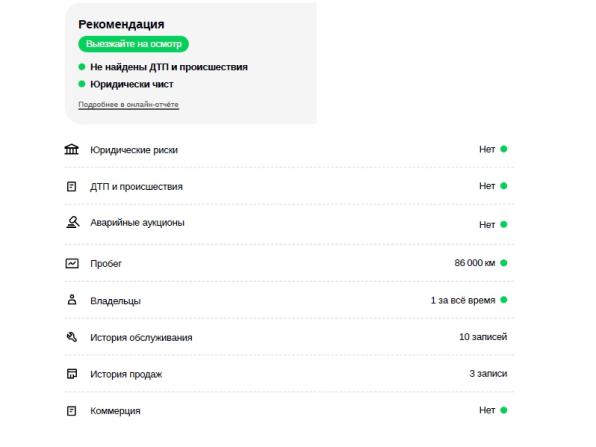Viewport: 596px width, 447px height.
Task: Click the chart icon beside Пробег
Action: [x=72, y=263]
